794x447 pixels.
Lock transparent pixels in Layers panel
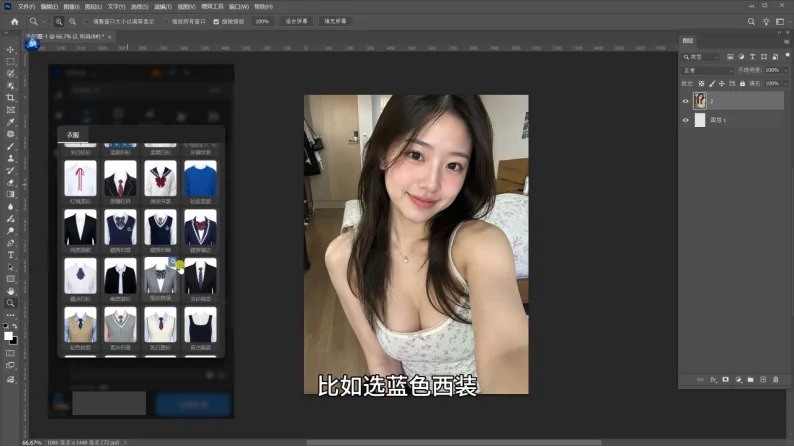pos(701,84)
